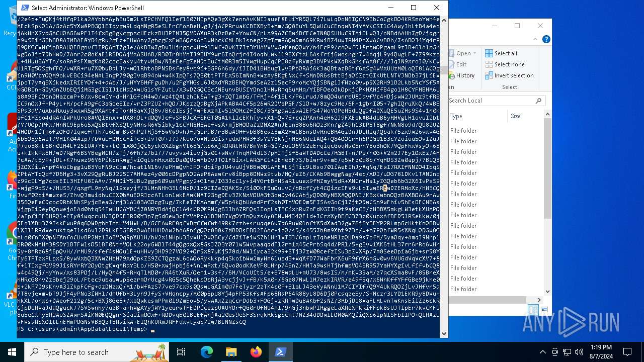The height and width of the screenshot is (362, 644).
Task: Click the search magnifier icon in Explorer
Action: pyautogui.click(x=538, y=101)
